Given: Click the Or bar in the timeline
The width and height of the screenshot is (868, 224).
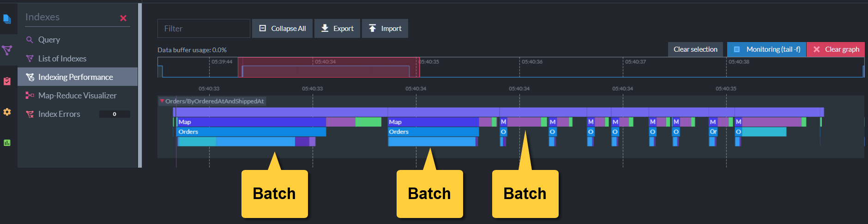Looking at the screenshot, I should [x=713, y=132].
